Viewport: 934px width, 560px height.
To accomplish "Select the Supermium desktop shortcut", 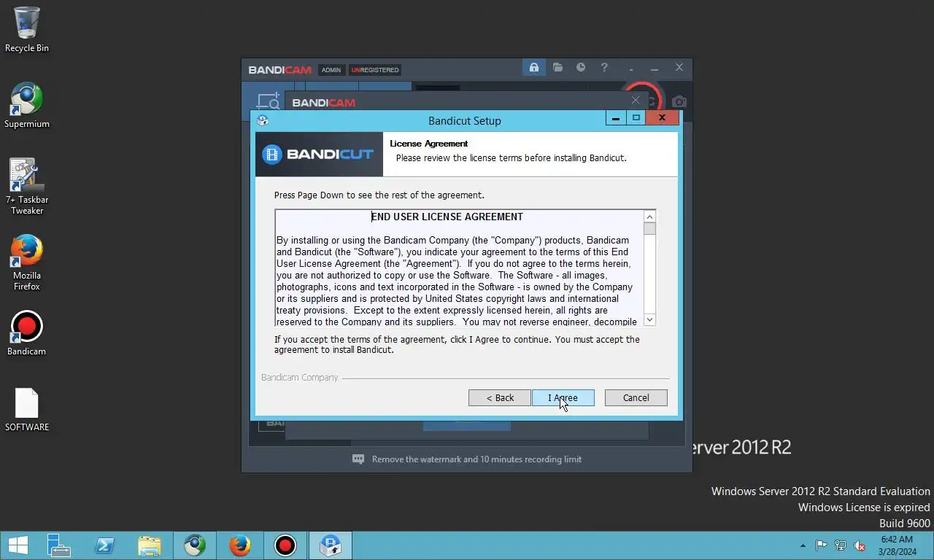I will coord(27,106).
